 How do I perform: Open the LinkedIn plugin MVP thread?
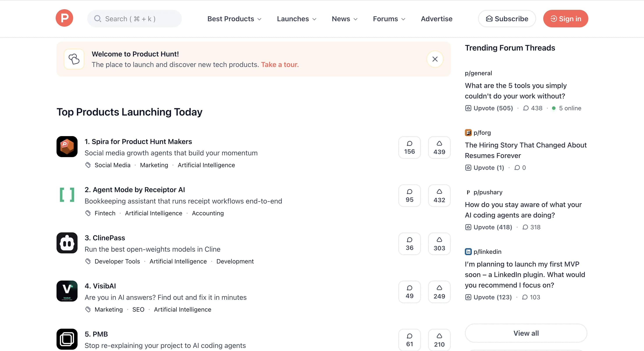(525, 274)
